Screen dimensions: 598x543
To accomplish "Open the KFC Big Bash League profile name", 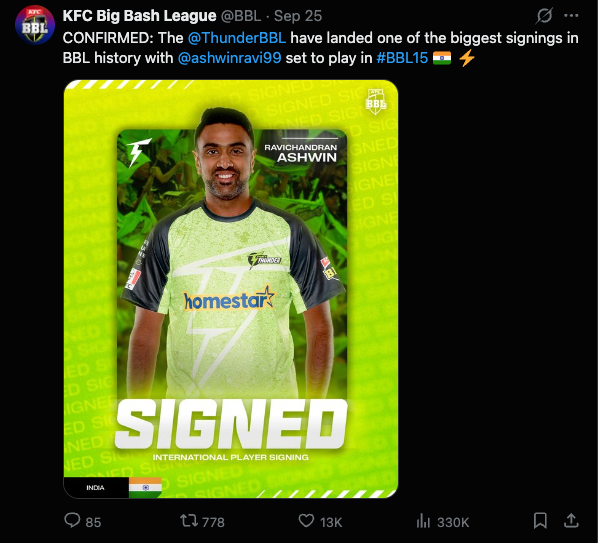I will [x=139, y=16].
